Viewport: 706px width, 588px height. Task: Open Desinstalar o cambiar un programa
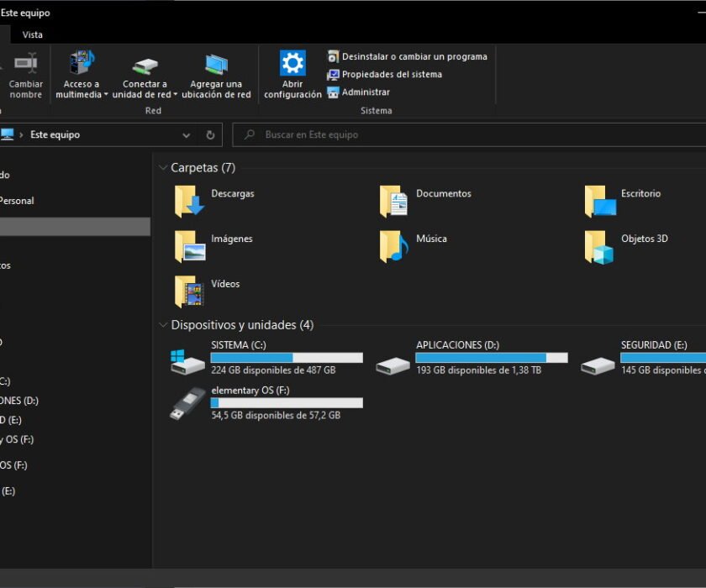pos(407,56)
